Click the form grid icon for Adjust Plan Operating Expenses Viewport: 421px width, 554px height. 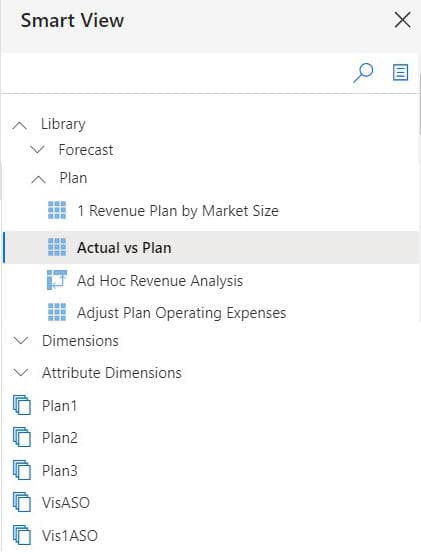pyautogui.click(x=57, y=312)
